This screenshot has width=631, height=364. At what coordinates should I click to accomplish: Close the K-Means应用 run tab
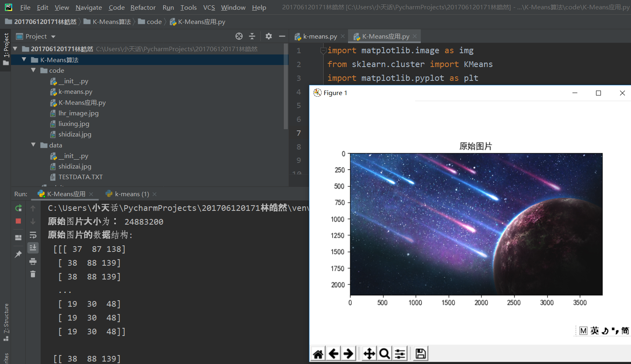91,194
